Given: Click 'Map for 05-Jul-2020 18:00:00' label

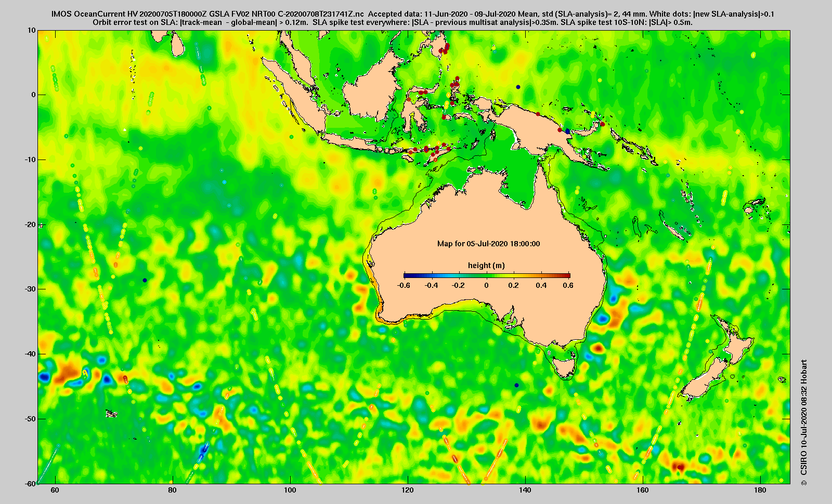Looking at the screenshot, I should [488, 244].
